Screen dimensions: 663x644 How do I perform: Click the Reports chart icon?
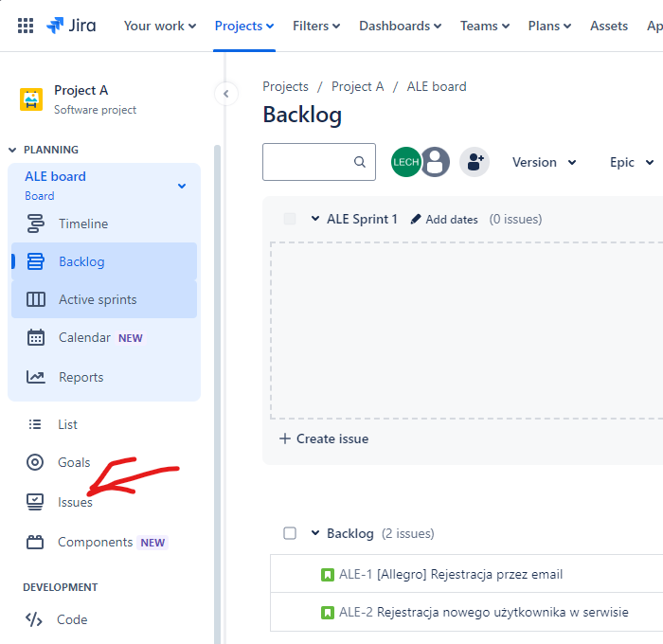[x=36, y=377]
